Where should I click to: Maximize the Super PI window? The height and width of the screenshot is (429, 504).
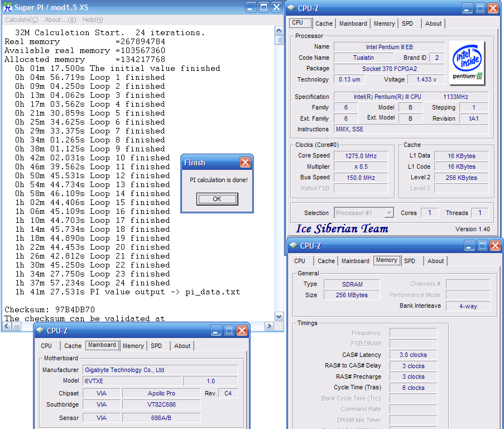click(263, 7)
